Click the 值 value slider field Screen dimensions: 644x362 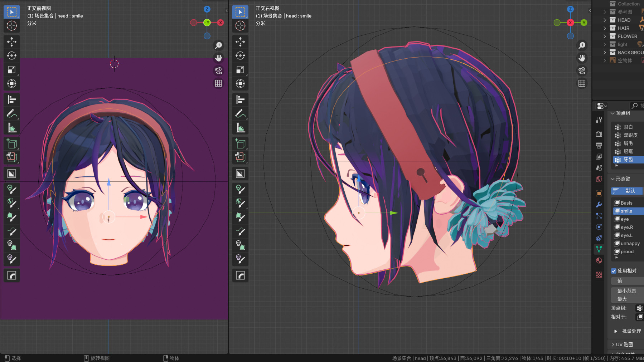pos(627,281)
